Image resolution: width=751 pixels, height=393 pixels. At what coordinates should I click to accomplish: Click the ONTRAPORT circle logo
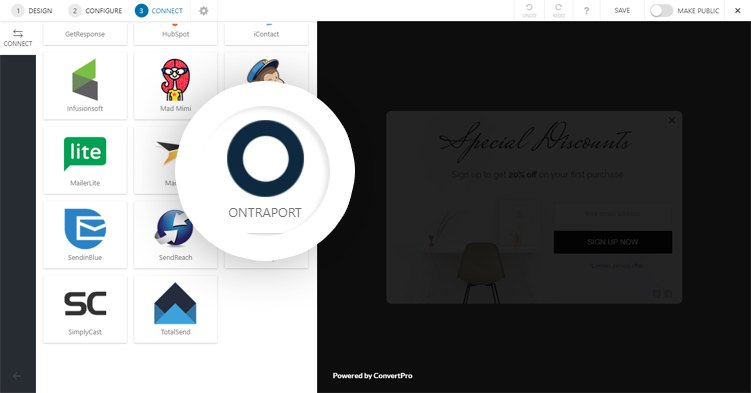pyautogui.click(x=265, y=158)
